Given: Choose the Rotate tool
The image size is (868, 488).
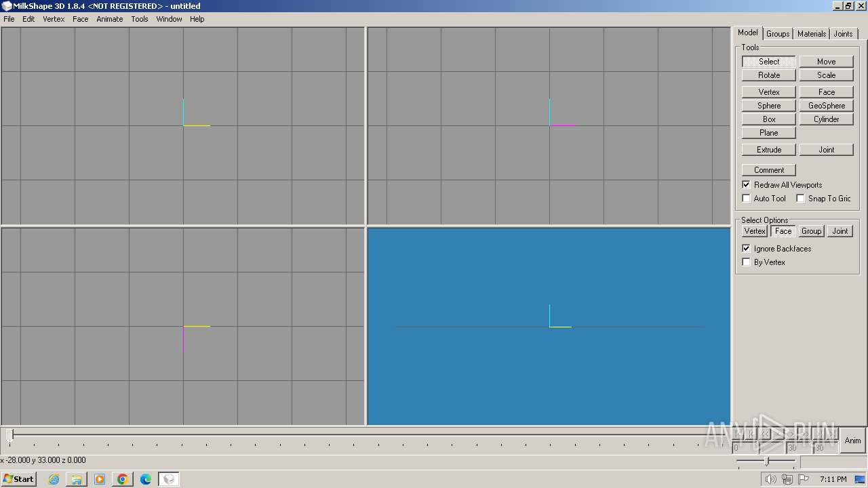Looking at the screenshot, I should pyautogui.click(x=769, y=75).
